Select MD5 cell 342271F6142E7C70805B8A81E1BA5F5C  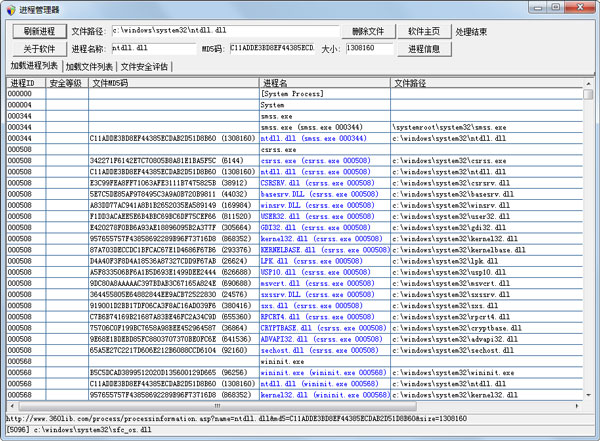point(166,160)
